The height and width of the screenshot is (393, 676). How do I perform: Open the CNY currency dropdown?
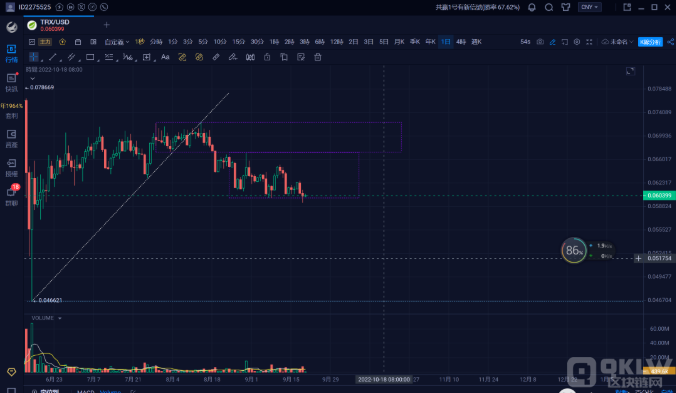point(589,7)
